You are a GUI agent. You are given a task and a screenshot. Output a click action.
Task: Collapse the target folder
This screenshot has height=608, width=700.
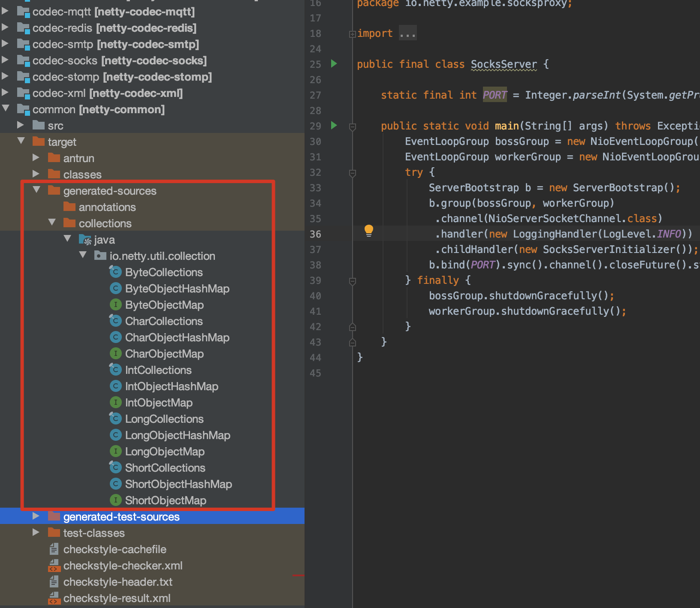21,141
